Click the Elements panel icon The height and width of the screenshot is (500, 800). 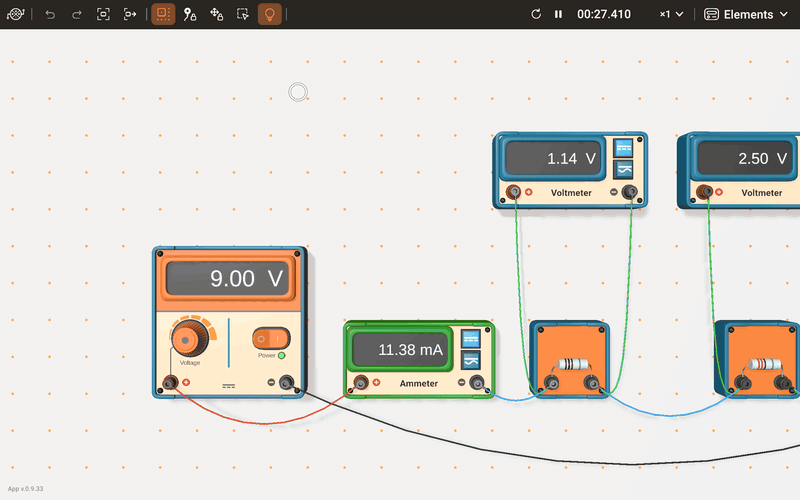pyautogui.click(x=711, y=14)
